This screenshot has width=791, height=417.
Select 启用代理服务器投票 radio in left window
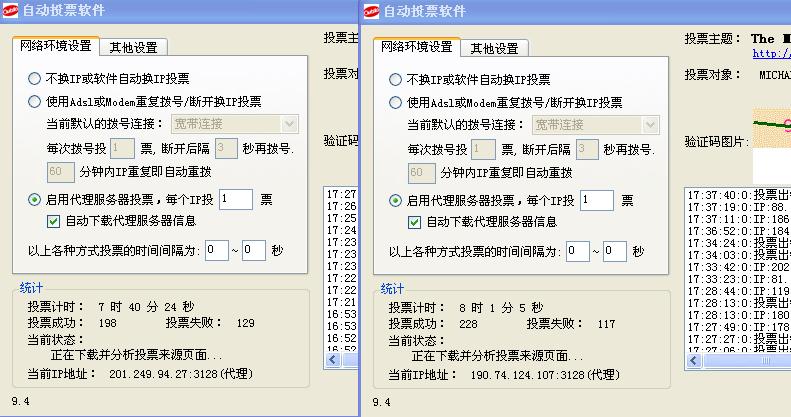coord(35,200)
